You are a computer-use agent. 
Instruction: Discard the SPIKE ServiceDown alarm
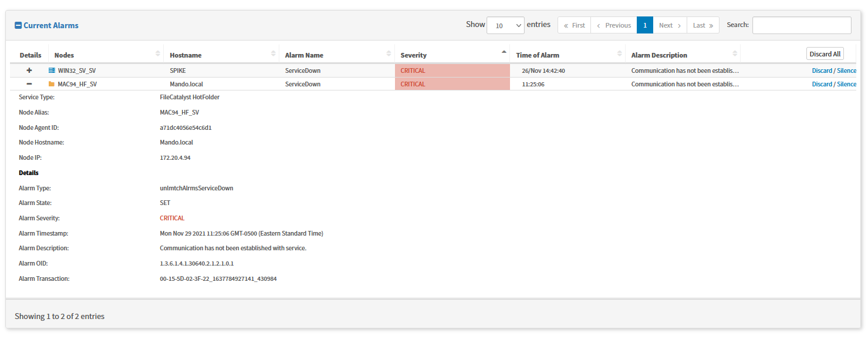[822, 71]
